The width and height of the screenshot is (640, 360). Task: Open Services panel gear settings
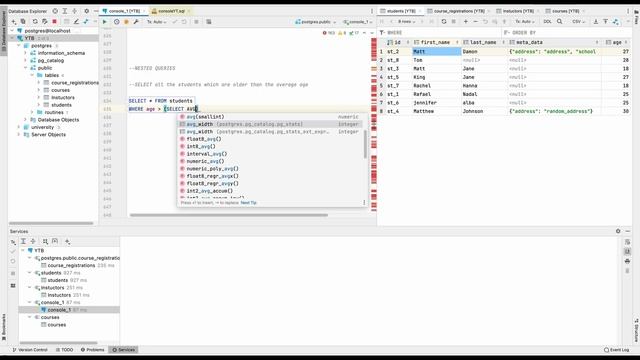click(618, 231)
